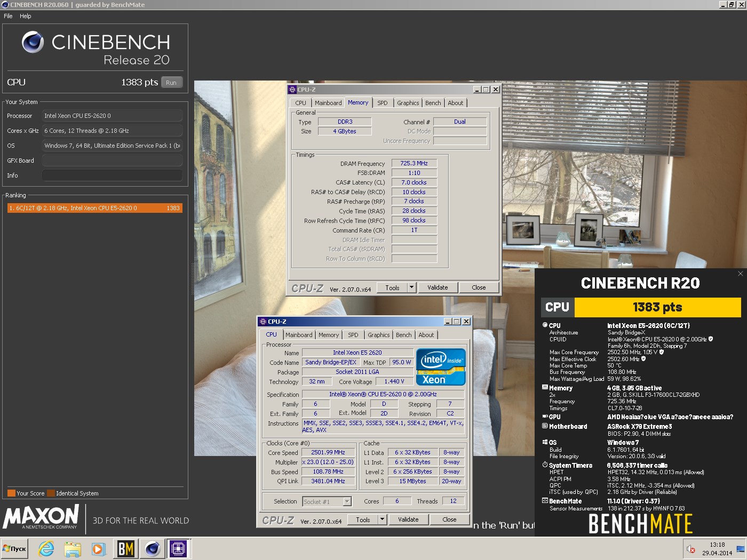
Task: Open the Cinebench Help menu
Action: tap(26, 16)
